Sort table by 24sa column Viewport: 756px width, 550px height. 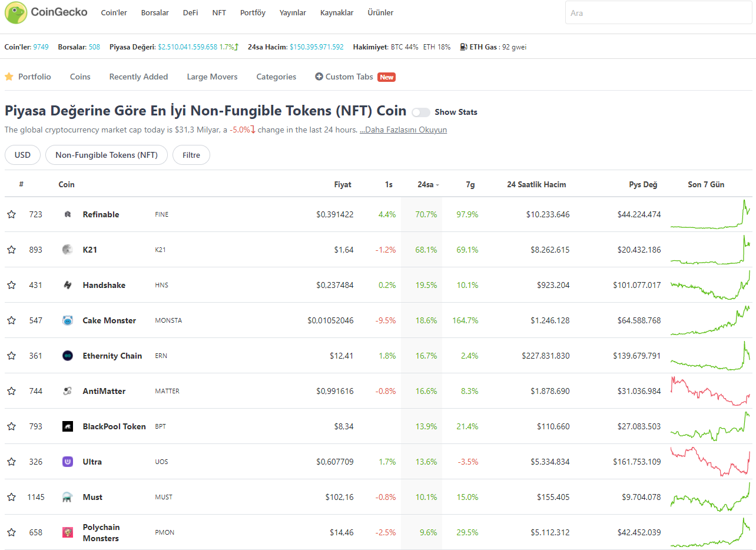(428, 184)
